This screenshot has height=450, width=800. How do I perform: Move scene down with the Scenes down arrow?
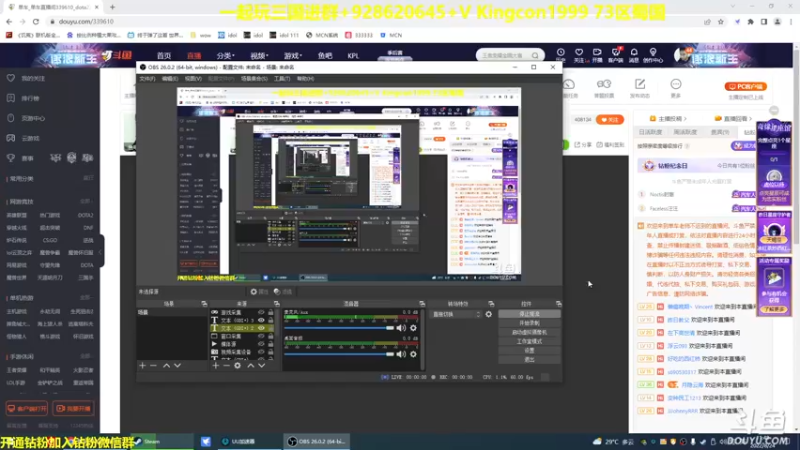tap(178, 366)
